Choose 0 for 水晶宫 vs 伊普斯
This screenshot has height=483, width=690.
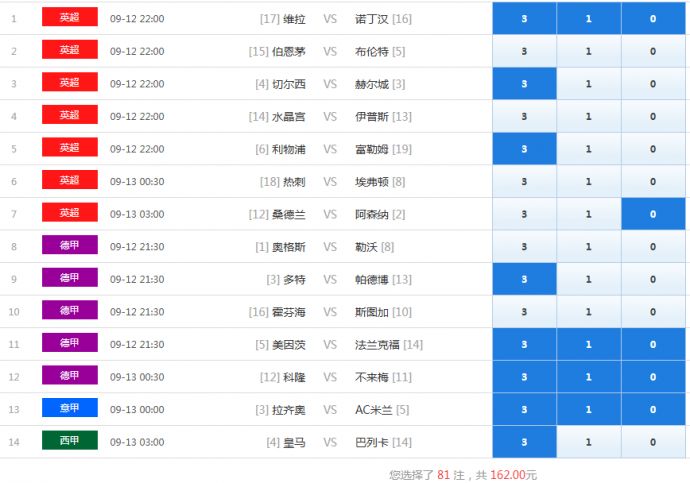(653, 116)
